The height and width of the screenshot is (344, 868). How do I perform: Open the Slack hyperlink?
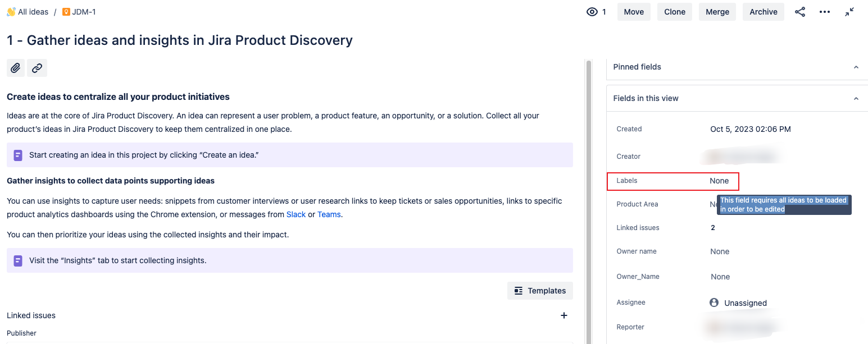[x=296, y=214]
